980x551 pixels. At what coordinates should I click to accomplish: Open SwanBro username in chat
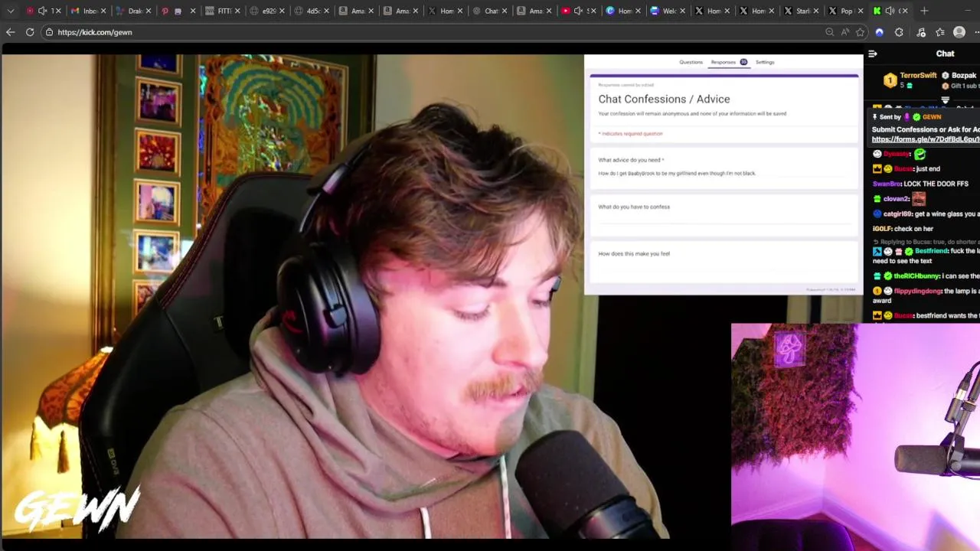(x=887, y=184)
